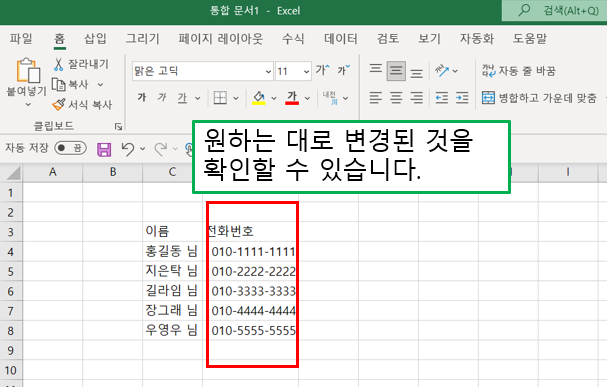This screenshot has width=607, height=387.
Task: Toggle 자동 줄 바꿈 wrap text
Action: coord(518,71)
